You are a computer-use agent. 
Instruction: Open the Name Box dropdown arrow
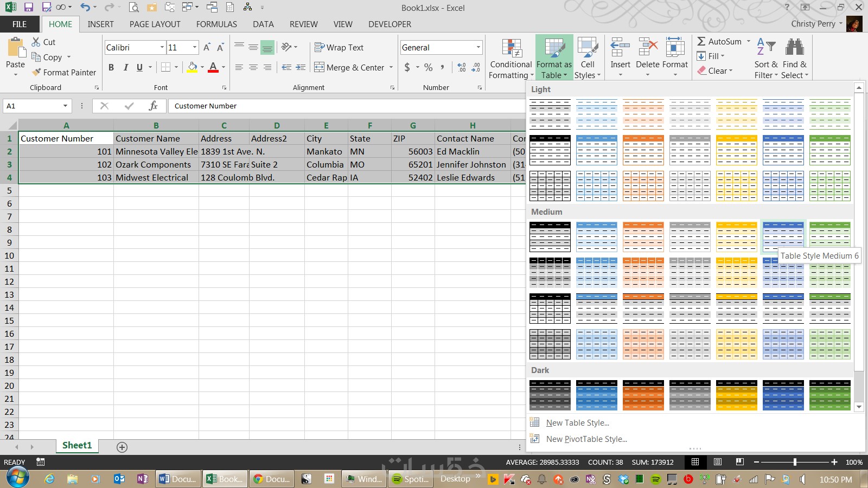coord(65,106)
